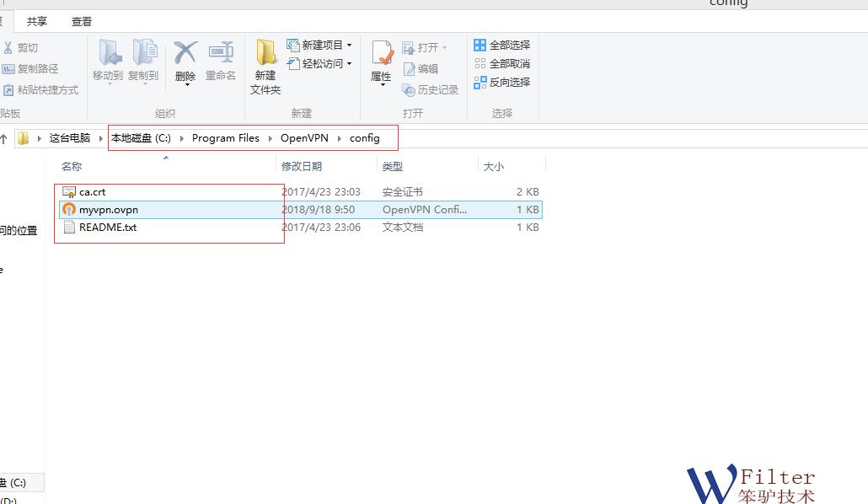Open 复制到 (Copy to) tool
The width and height of the screenshot is (868, 504).
click(143, 59)
